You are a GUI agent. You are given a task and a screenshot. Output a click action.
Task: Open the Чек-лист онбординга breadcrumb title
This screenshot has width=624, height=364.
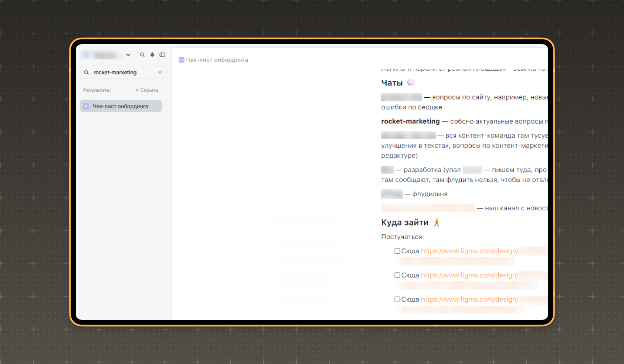click(x=217, y=60)
